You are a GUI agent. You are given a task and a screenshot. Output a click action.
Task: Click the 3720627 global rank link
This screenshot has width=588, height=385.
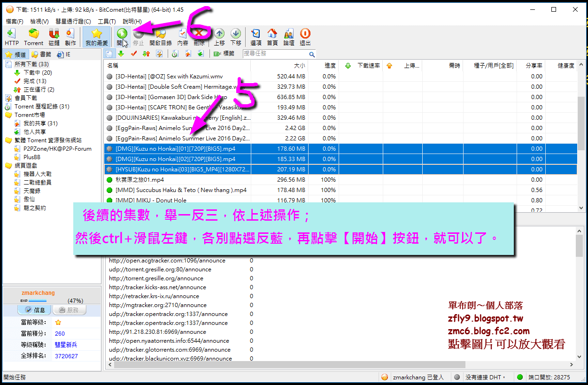coord(66,356)
